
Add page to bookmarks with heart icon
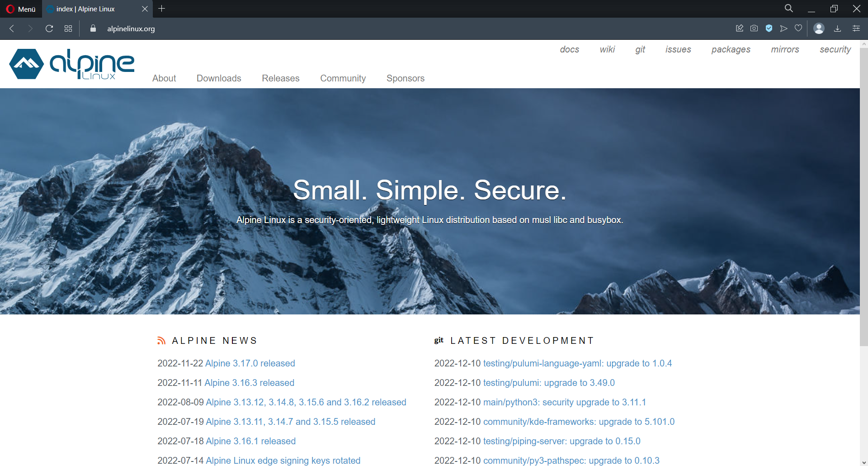pos(798,28)
